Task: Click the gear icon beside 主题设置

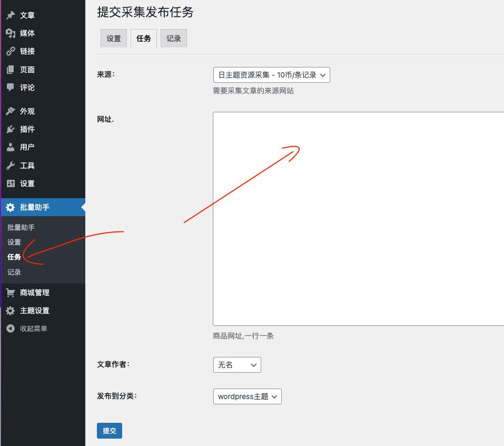Action: click(x=11, y=311)
